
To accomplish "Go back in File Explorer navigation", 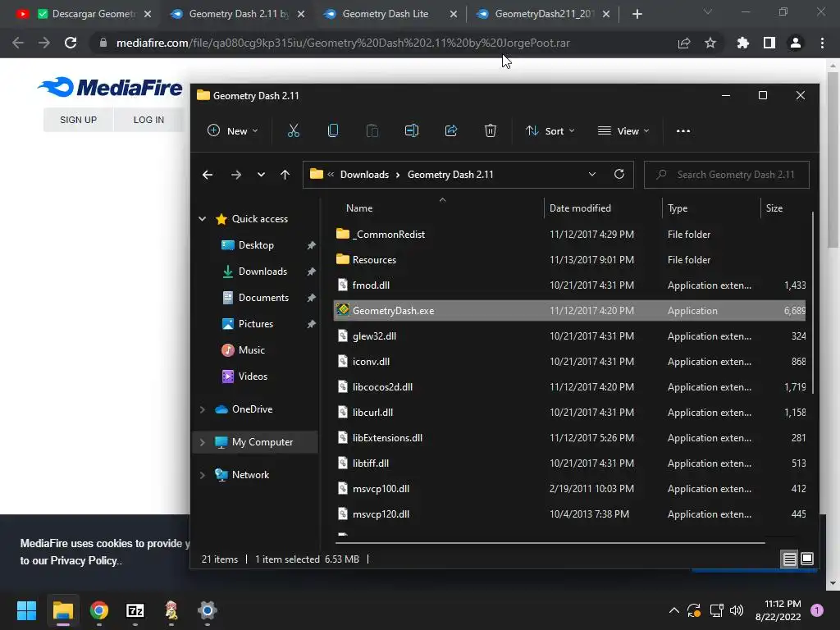I will click(208, 175).
